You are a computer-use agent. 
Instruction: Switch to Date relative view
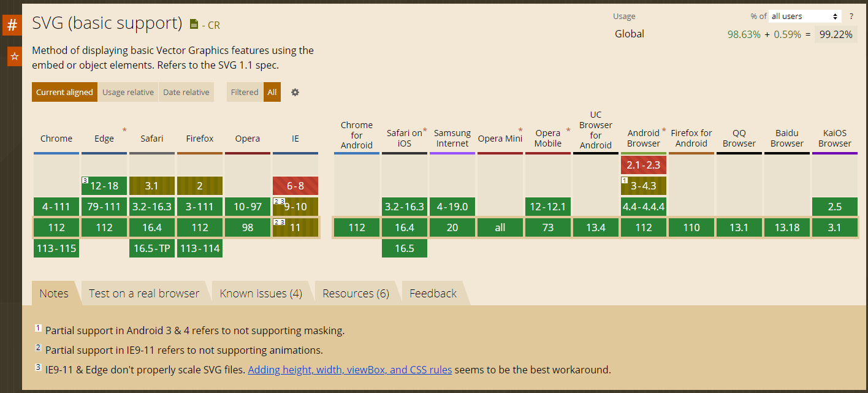pyautogui.click(x=186, y=92)
